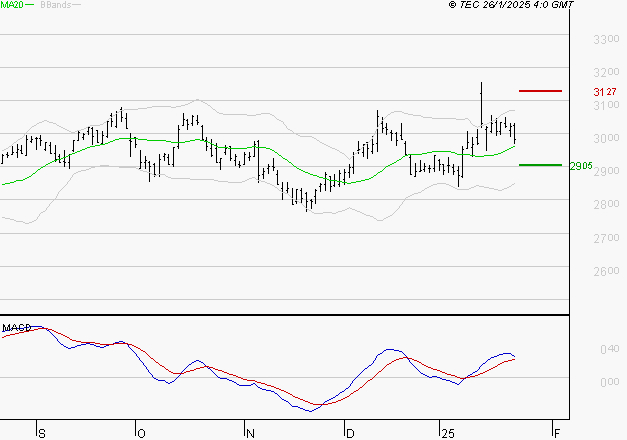Click the 3000 price axis label

pyautogui.click(x=606, y=138)
